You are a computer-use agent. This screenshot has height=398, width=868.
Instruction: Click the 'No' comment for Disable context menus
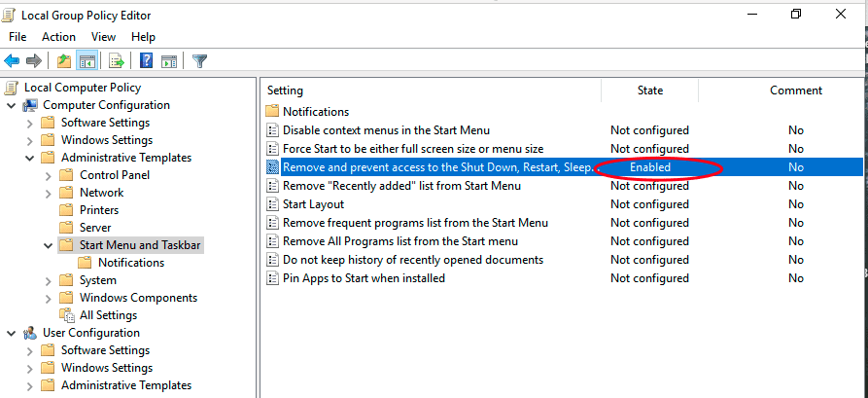pyautogui.click(x=796, y=130)
